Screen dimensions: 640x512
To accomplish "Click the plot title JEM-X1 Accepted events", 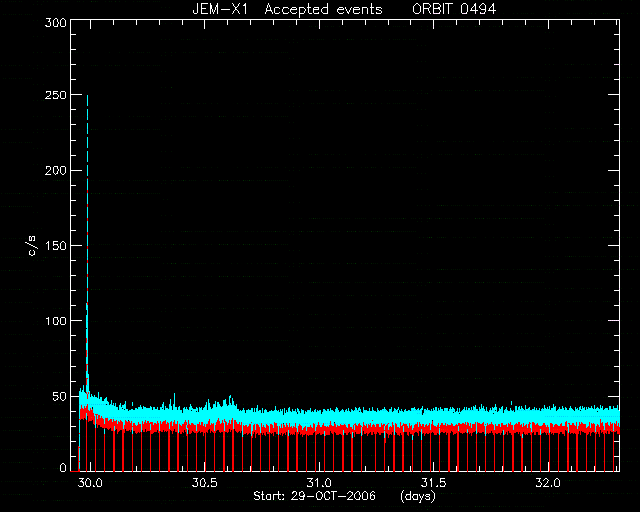I will click(x=287, y=9).
